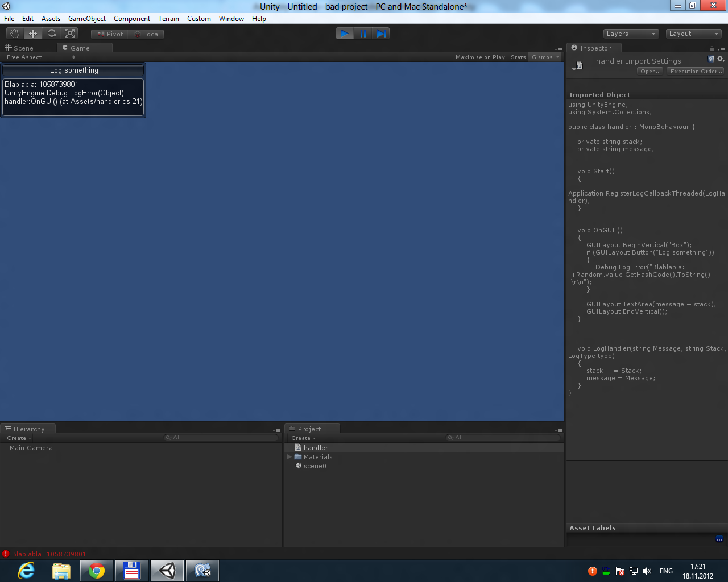This screenshot has width=728, height=582.
Task: Click the ENG language indicator
Action: coord(666,571)
